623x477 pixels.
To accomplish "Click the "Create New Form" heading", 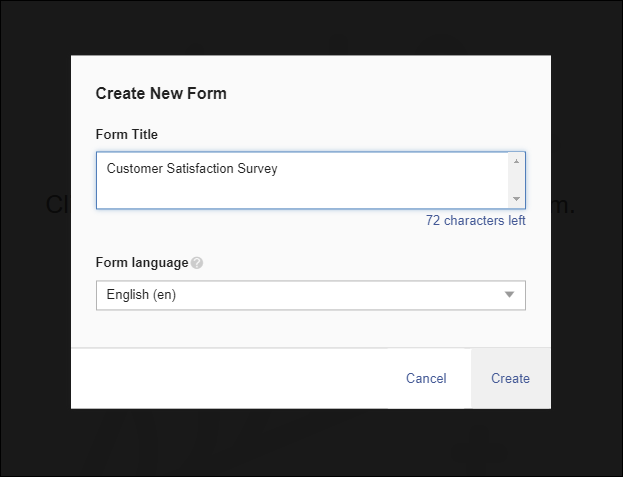I will (161, 94).
